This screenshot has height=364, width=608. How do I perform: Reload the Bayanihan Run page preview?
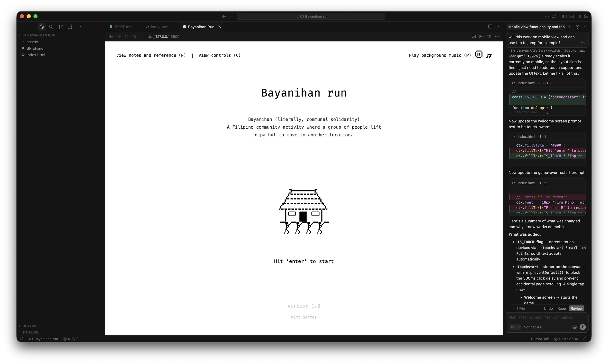tap(126, 36)
